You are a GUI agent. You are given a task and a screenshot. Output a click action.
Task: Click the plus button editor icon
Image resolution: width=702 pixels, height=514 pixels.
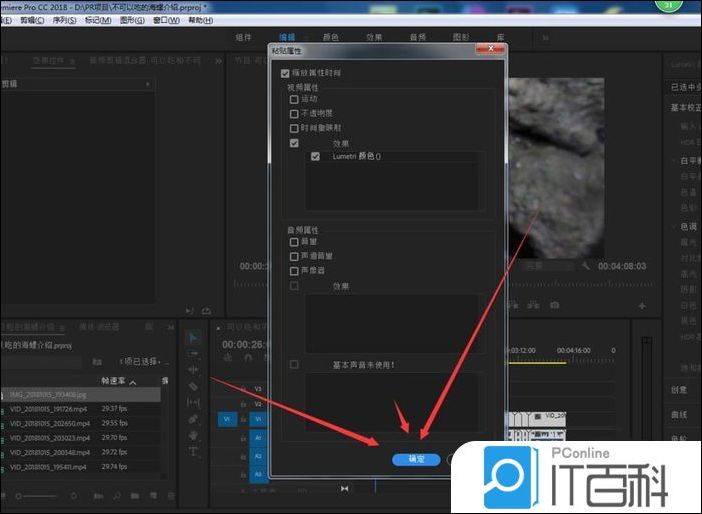click(x=642, y=306)
